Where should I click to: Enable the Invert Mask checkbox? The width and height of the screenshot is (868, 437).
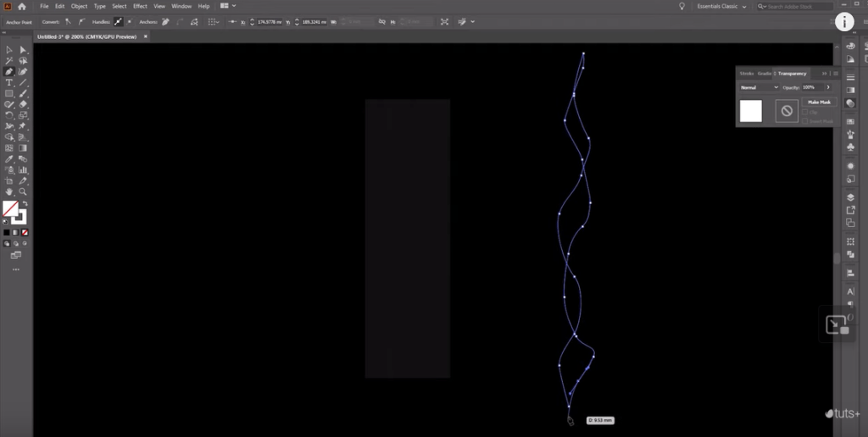804,121
